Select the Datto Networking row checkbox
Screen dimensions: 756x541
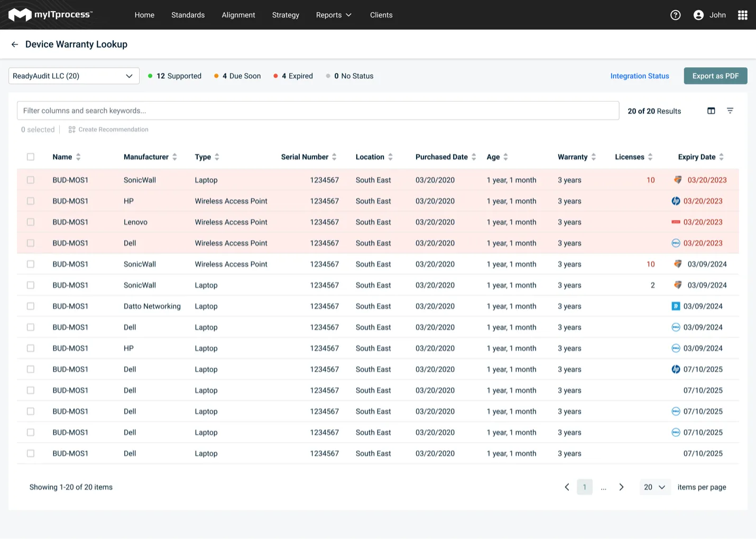(x=31, y=306)
